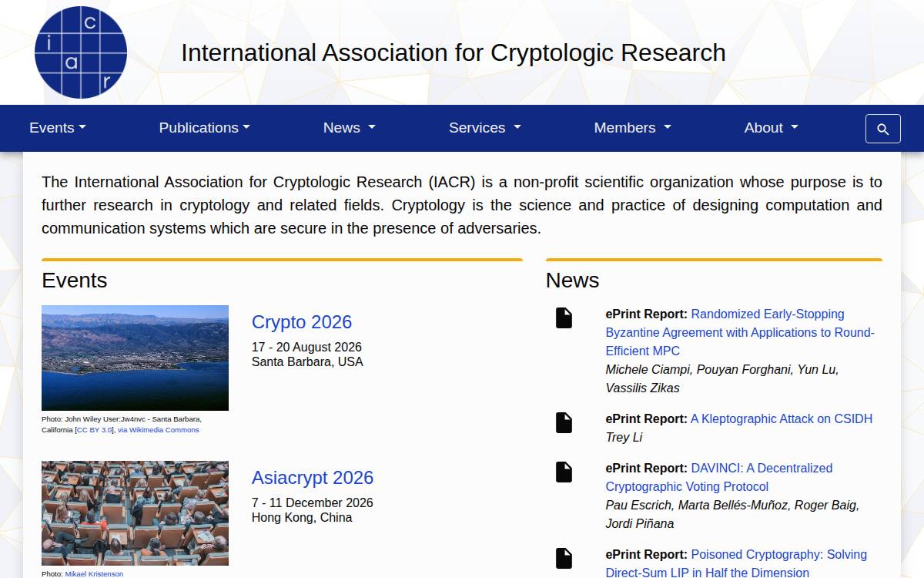Click document icon beside Kleptographic Attack report
The height and width of the screenshot is (578, 924).
(x=564, y=422)
